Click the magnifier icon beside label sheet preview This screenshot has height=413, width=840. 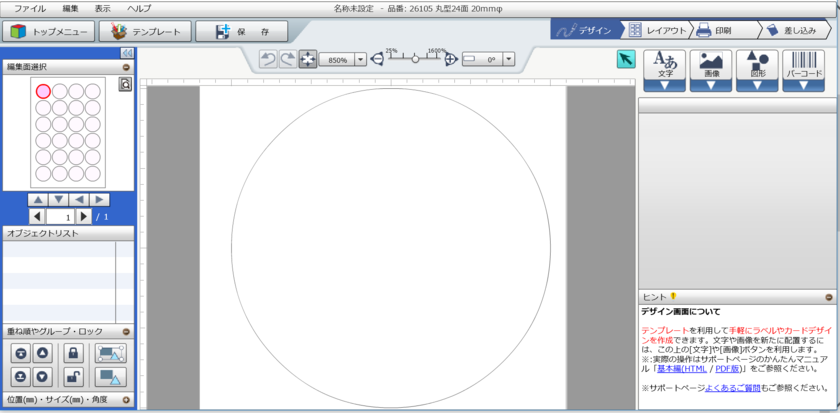pos(125,85)
